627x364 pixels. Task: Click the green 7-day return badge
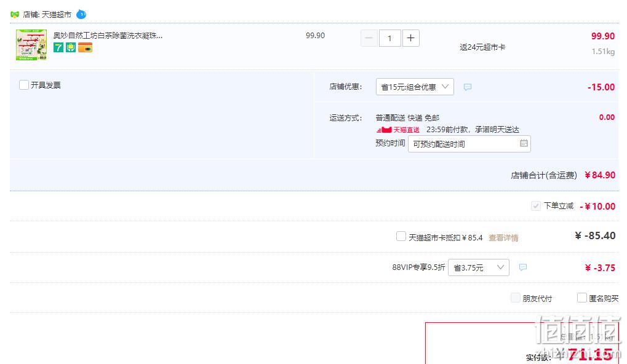point(58,47)
